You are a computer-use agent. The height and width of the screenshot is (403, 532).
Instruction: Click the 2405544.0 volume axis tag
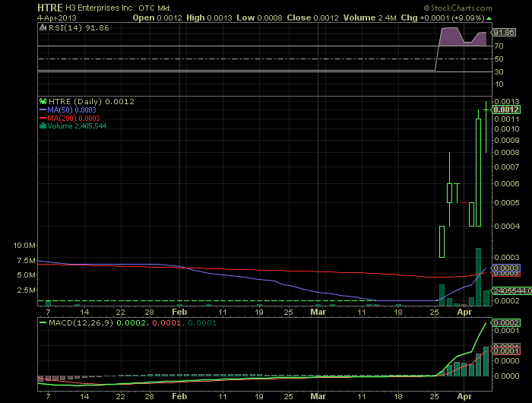pyautogui.click(x=512, y=291)
